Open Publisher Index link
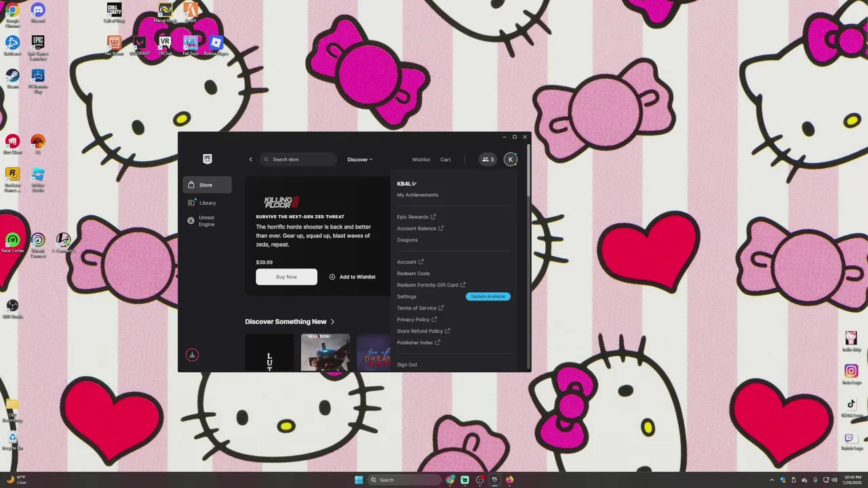The height and width of the screenshot is (488, 868). 418,342
